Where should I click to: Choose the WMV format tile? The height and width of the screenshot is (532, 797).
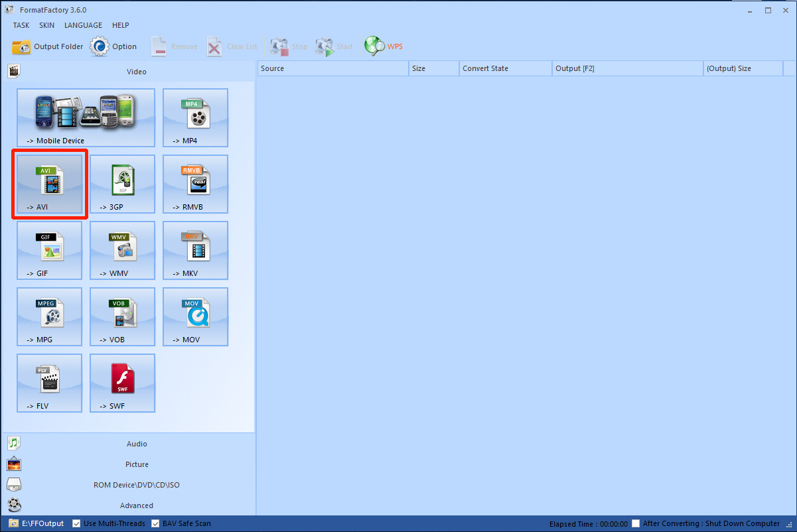(x=122, y=250)
